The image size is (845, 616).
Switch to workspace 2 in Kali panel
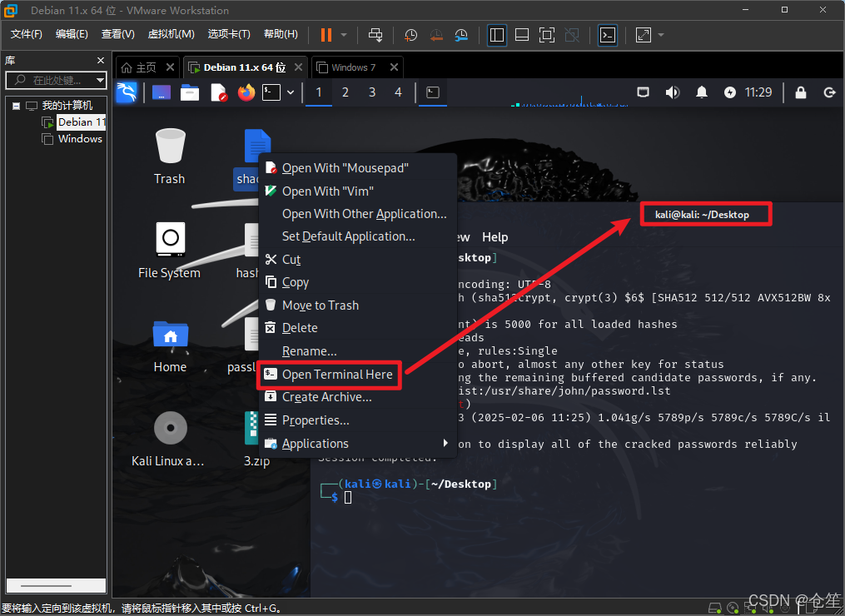pos(345,92)
